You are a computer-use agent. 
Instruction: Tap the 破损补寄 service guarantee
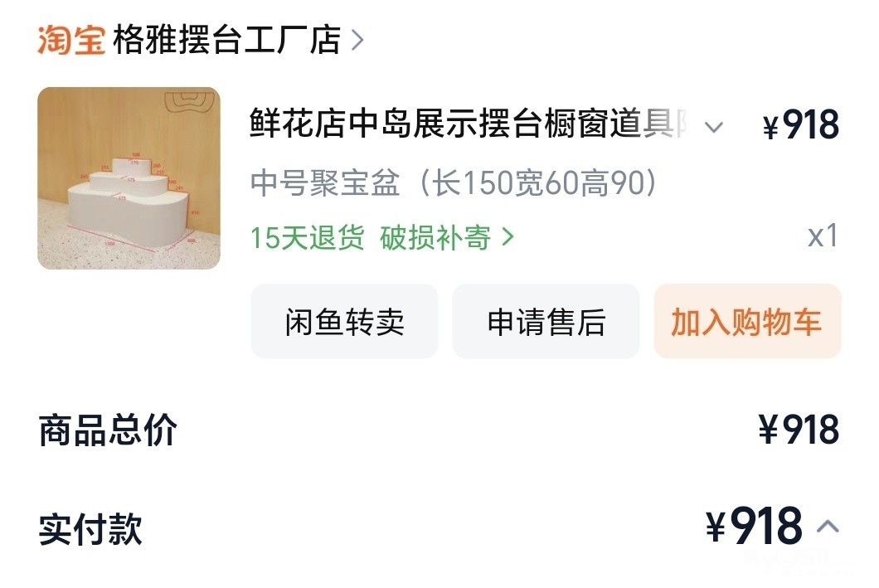point(435,238)
